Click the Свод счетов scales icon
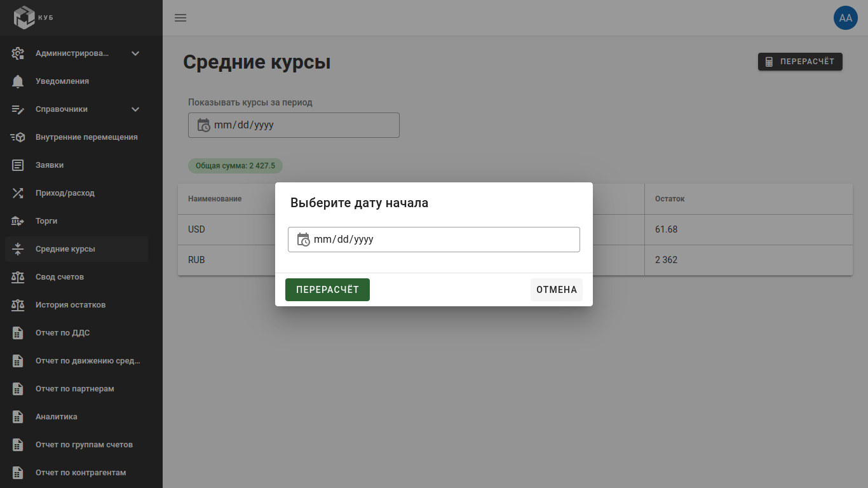The width and height of the screenshot is (868, 488). (18, 277)
